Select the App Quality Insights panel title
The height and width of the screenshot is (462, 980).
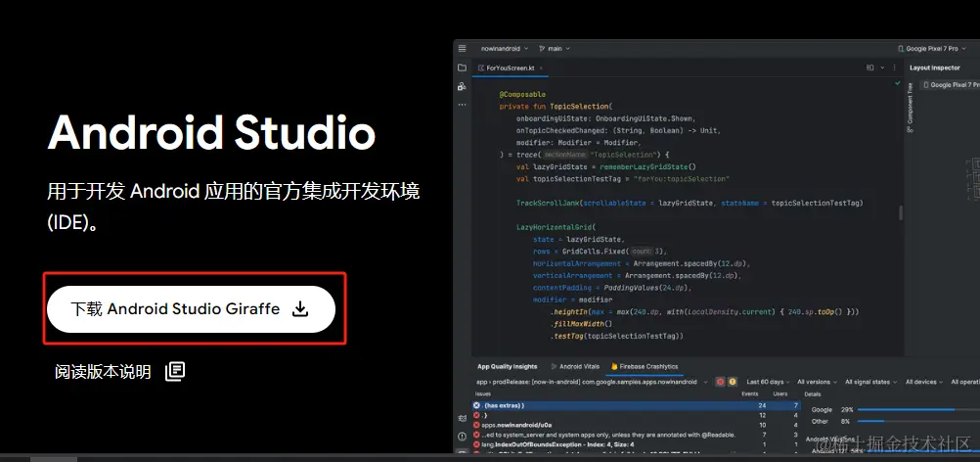click(x=507, y=366)
